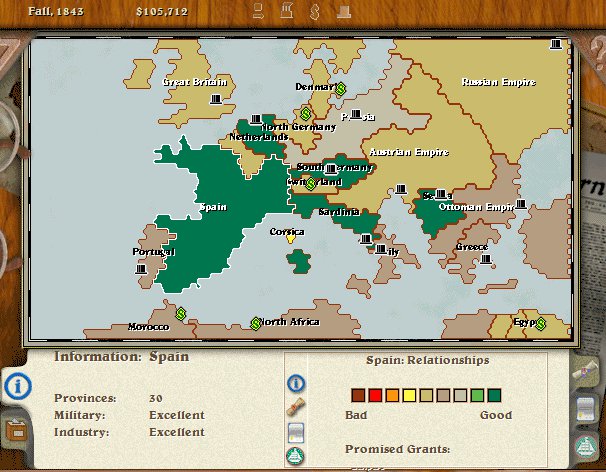The image size is (606, 472).
Task: Click the red relationship swatch
Action: coord(375,395)
